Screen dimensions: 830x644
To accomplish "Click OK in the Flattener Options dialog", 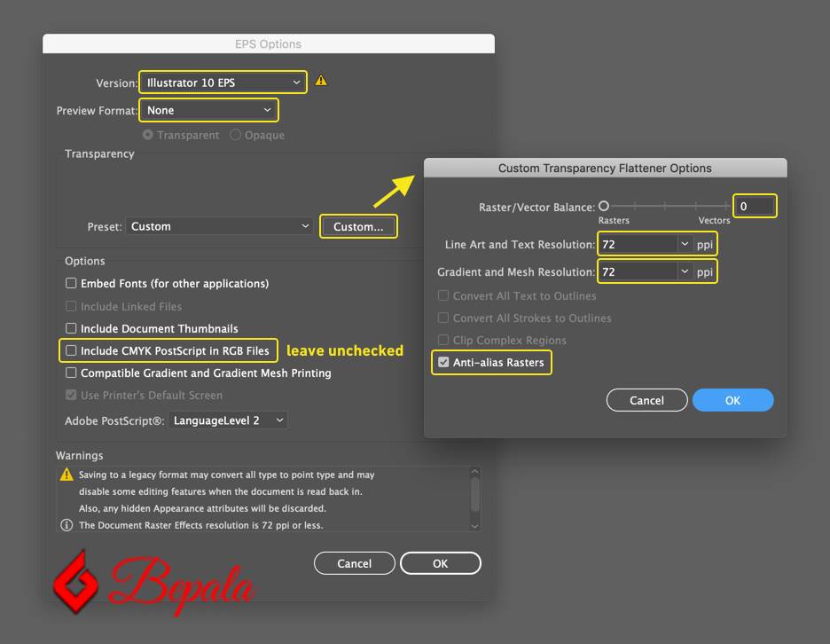I will click(732, 400).
